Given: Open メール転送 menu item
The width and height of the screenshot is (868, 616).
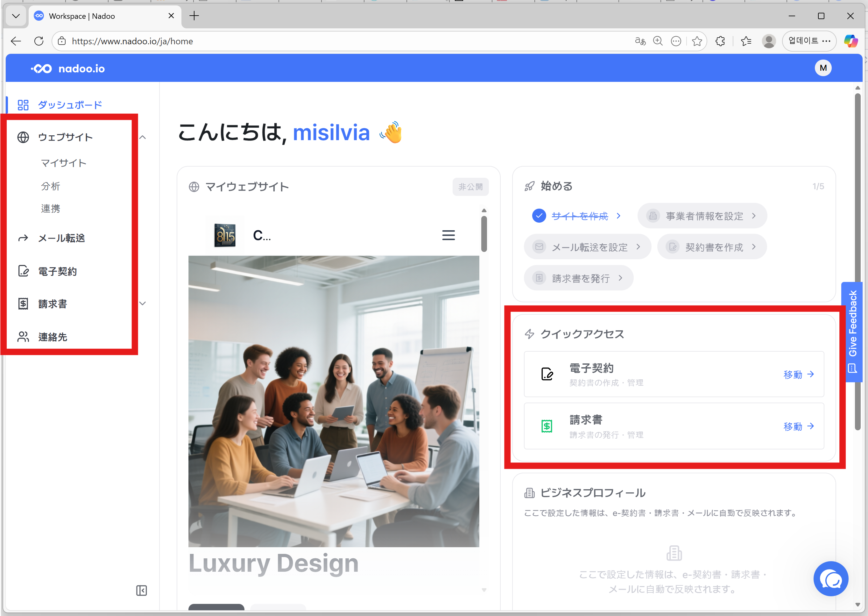Looking at the screenshot, I should [61, 238].
